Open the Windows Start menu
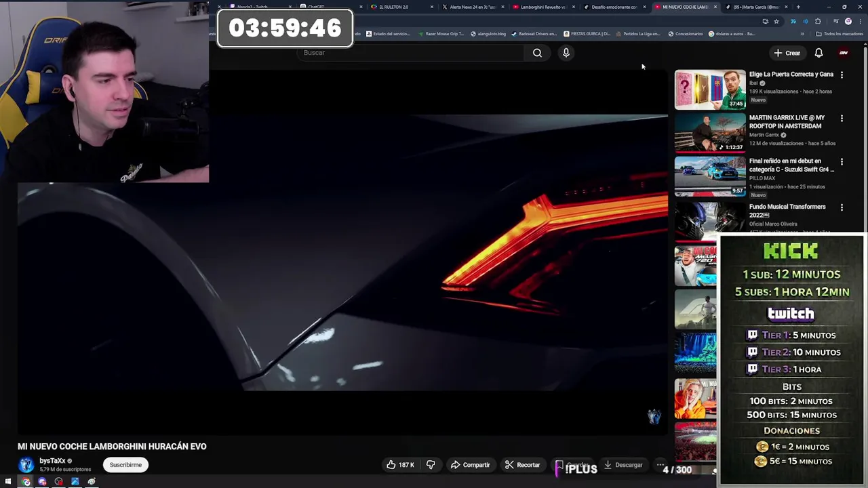The height and width of the screenshot is (488, 868). 8,482
